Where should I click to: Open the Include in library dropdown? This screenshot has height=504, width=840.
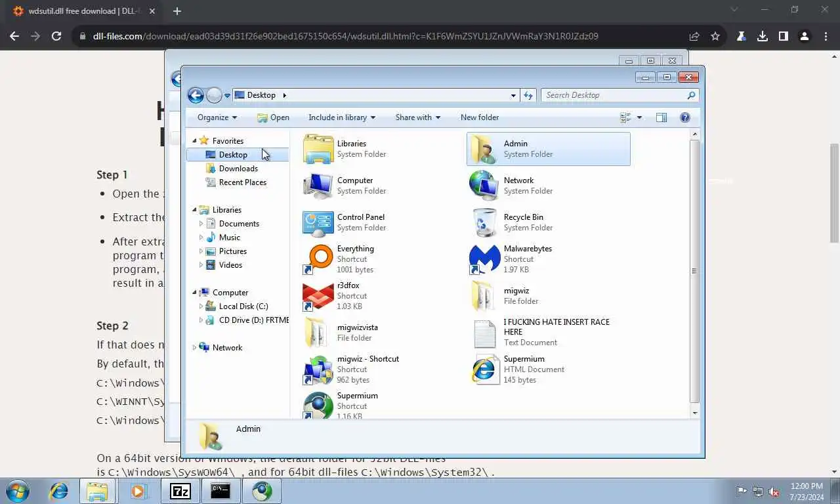click(342, 117)
